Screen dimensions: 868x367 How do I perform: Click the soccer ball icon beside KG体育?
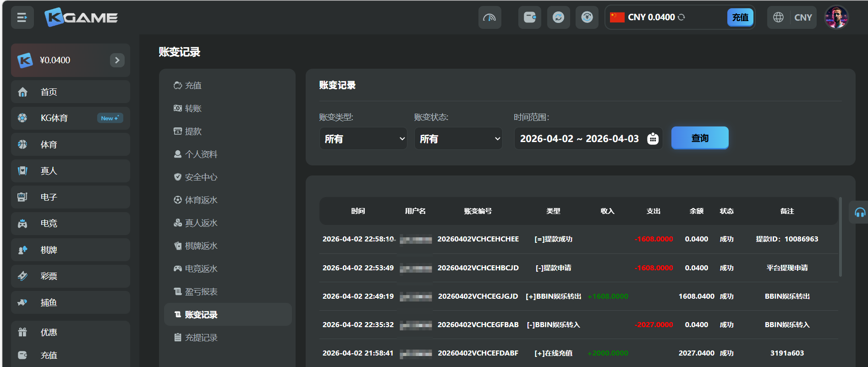coord(22,118)
